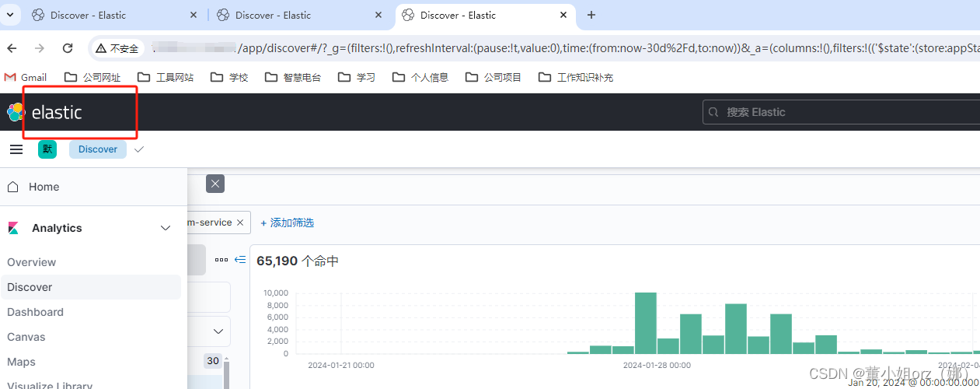This screenshot has width=980, height=389.
Task: Click the tallest histogram bar near 2024-01-28
Action: (646, 323)
